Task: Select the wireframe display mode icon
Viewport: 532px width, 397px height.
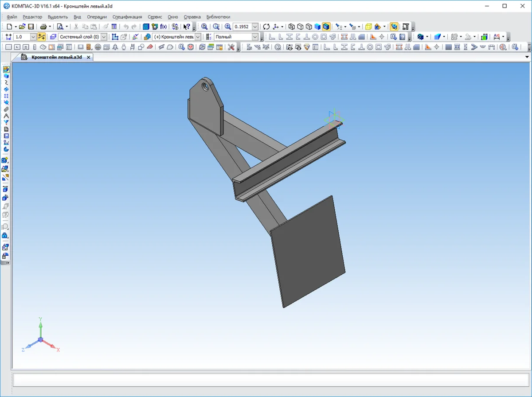Action: (x=292, y=27)
